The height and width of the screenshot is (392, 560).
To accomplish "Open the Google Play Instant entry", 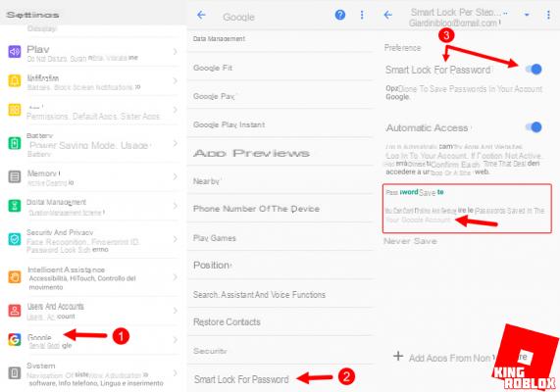I will pyautogui.click(x=280, y=124).
